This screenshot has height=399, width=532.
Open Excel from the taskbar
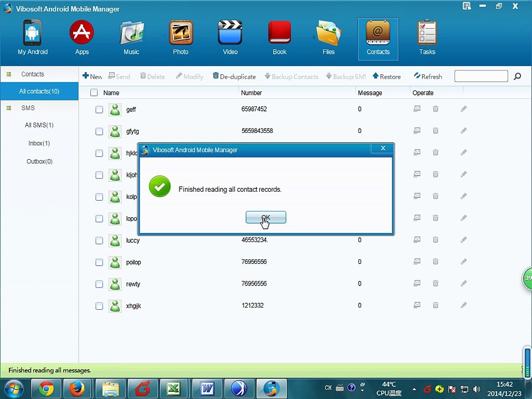coord(173,389)
